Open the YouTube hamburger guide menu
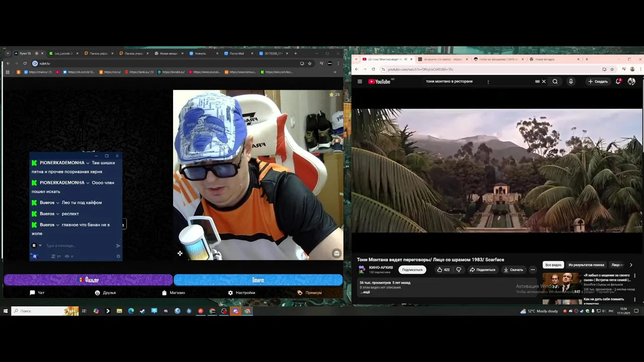This screenshot has width=644, height=362. (360, 81)
